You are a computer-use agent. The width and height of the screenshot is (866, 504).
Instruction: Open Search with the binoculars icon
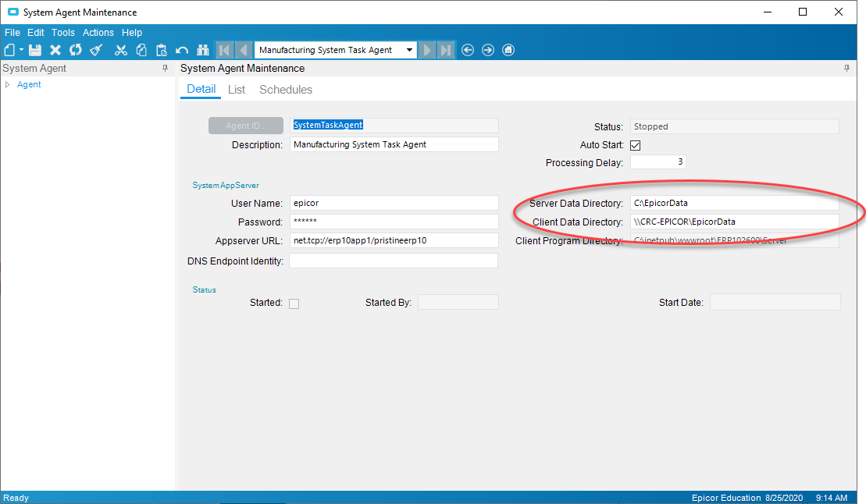[203, 50]
